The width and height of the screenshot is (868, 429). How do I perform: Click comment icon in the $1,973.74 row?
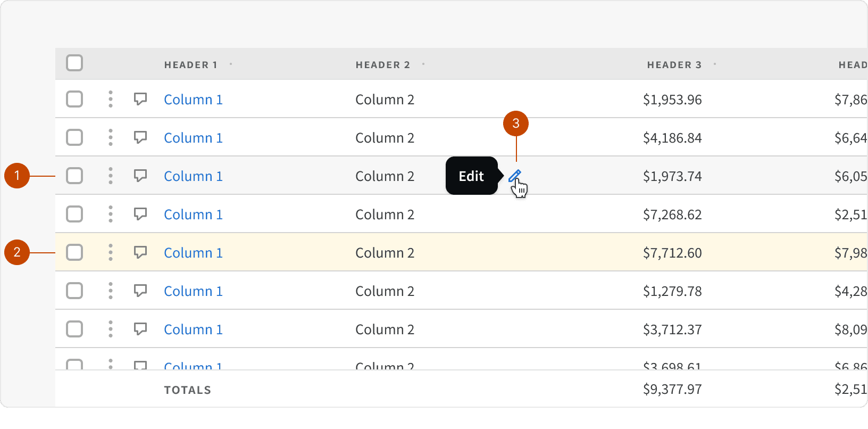(x=140, y=176)
